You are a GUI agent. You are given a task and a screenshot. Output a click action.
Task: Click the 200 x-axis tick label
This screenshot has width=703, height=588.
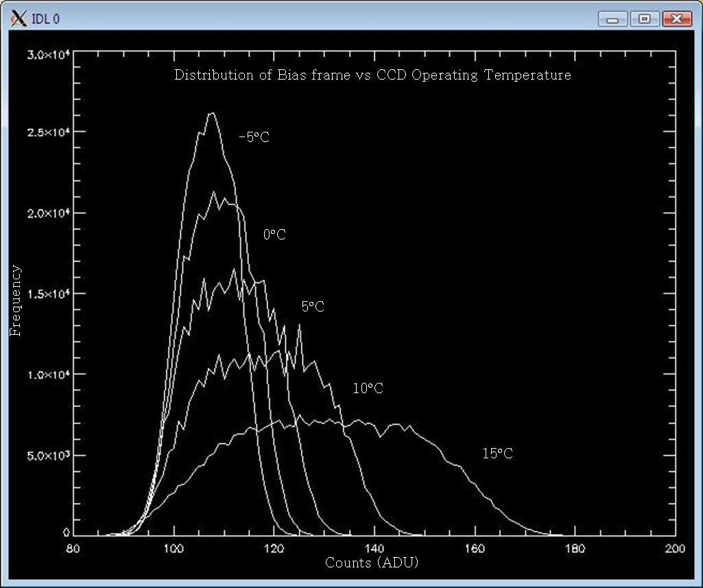675,549
